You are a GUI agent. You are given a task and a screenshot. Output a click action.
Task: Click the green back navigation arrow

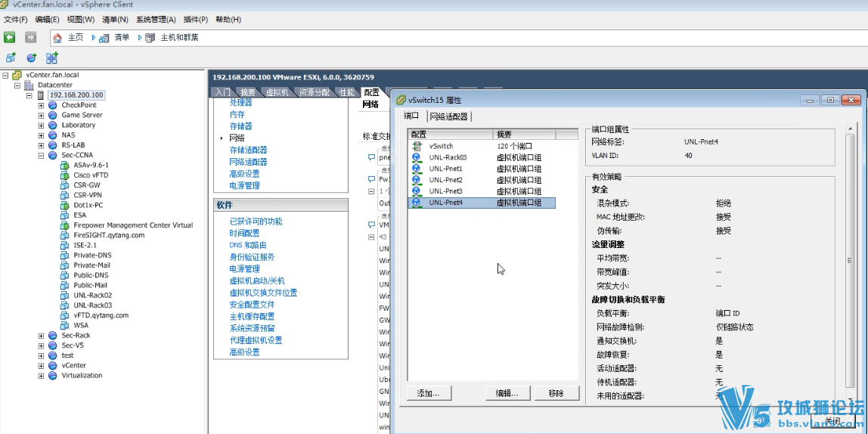pos(9,37)
